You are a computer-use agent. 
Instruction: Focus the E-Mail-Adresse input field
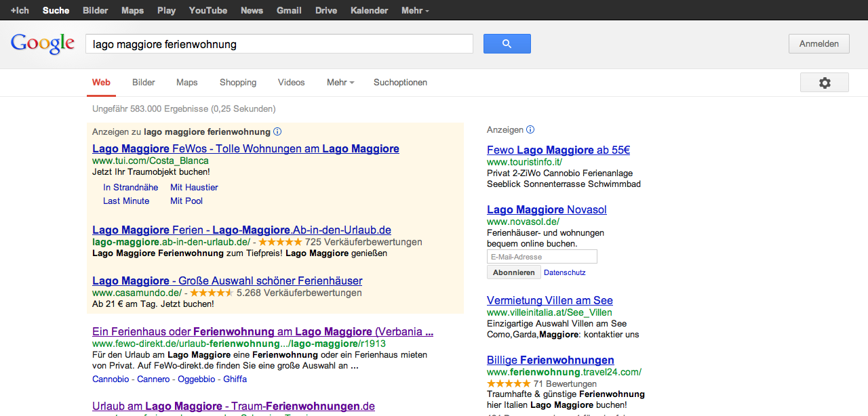click(x=542, y=257)
